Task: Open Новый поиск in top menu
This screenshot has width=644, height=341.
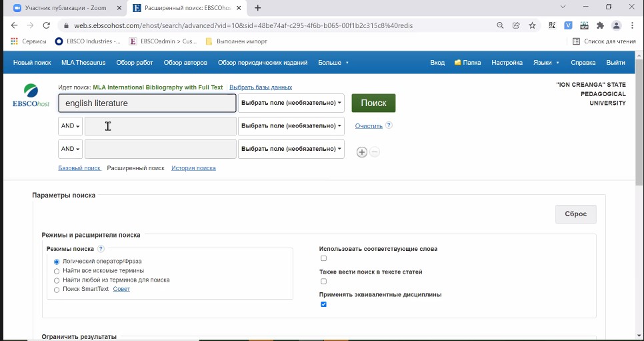Action: coord(32,63)
